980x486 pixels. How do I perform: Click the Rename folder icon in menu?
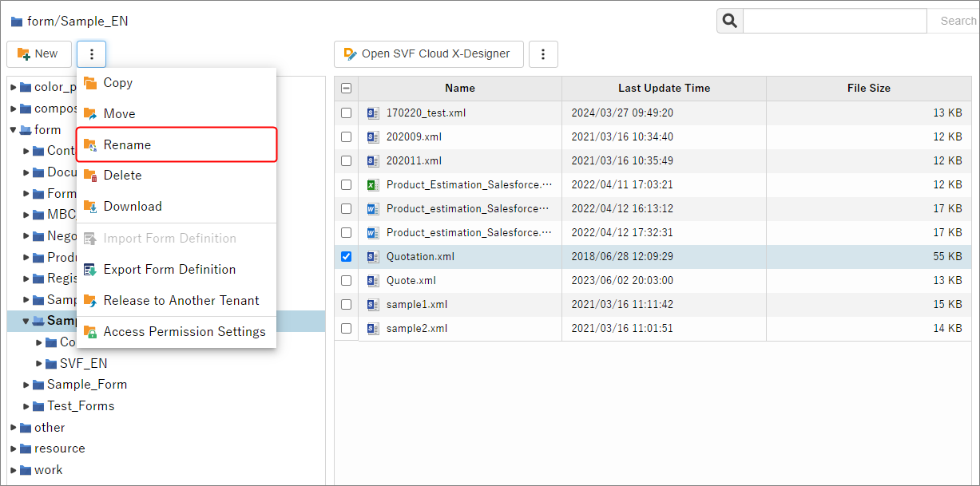click(x=90, y=144)
